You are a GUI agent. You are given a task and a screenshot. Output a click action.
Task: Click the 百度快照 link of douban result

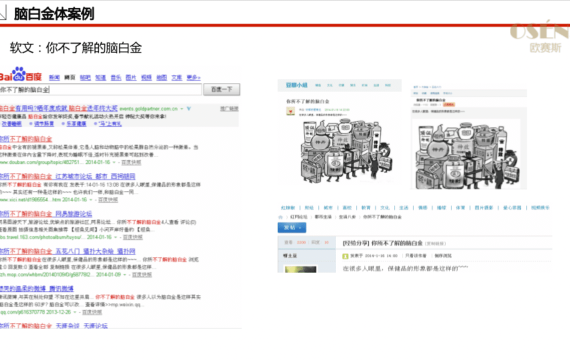point(131,162)
